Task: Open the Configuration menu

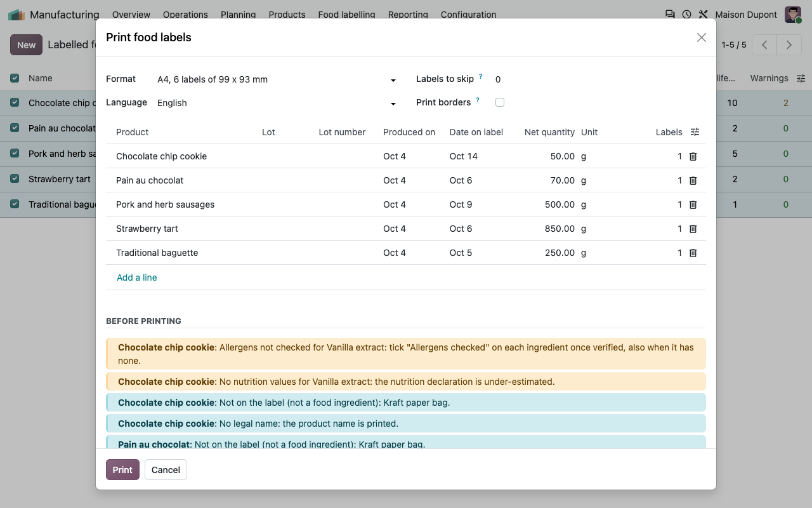Action: tap(469, 15)
